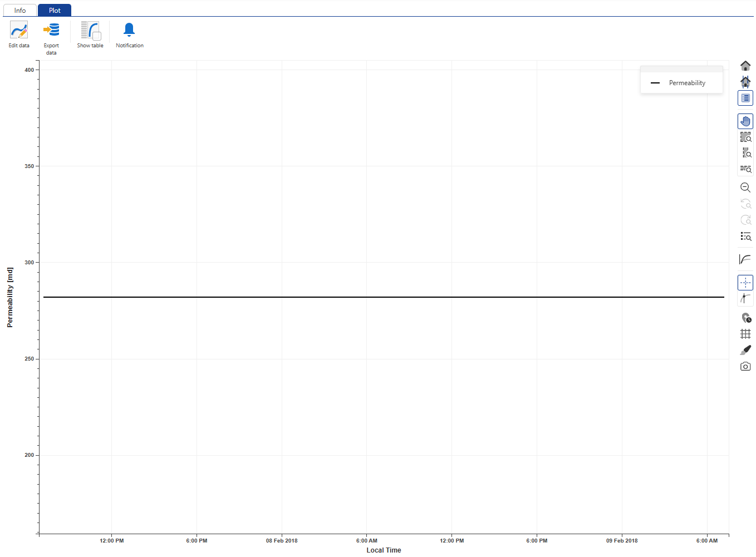Take a plot snapshot with camera icon

745,366
